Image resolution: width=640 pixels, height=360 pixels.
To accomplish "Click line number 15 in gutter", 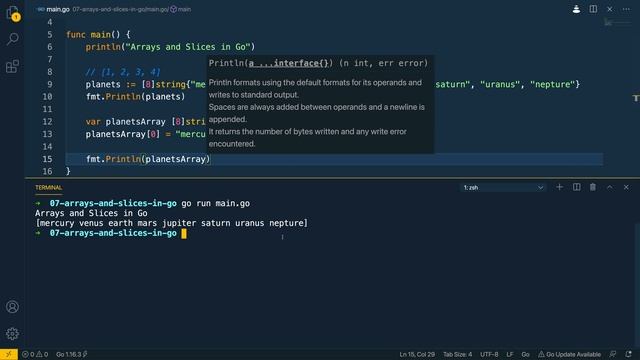I will [47, 159].
